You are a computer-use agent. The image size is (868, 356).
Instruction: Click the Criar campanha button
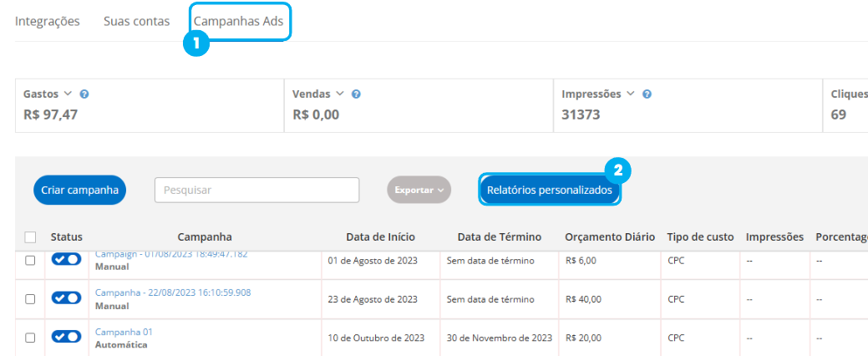(79, 190)
